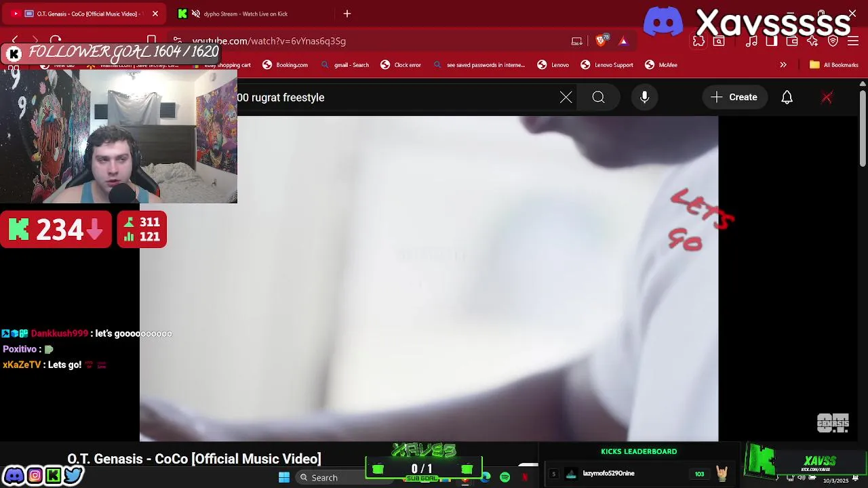The width and height of the screenshot is (868, 488).
Task: Open the browser hamburger menu
Action: pos(853,41)
